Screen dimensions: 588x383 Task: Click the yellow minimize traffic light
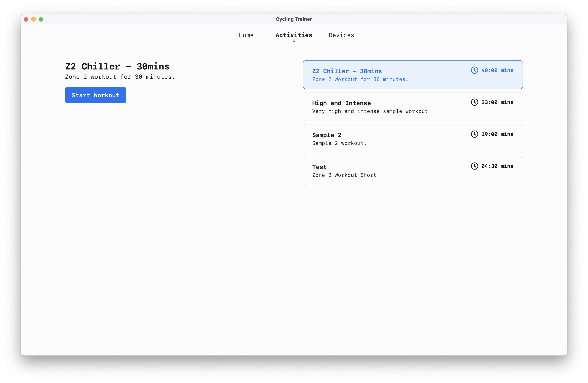click(33, 19)
